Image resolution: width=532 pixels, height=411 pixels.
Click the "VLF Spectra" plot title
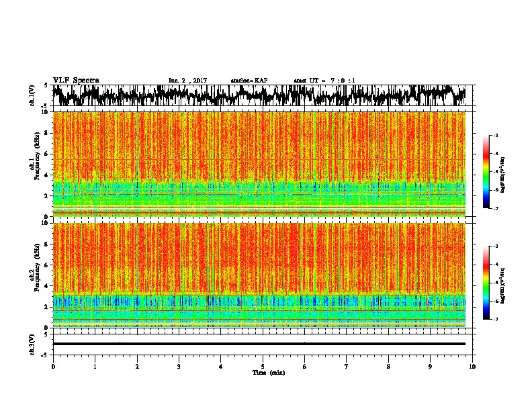76,81
